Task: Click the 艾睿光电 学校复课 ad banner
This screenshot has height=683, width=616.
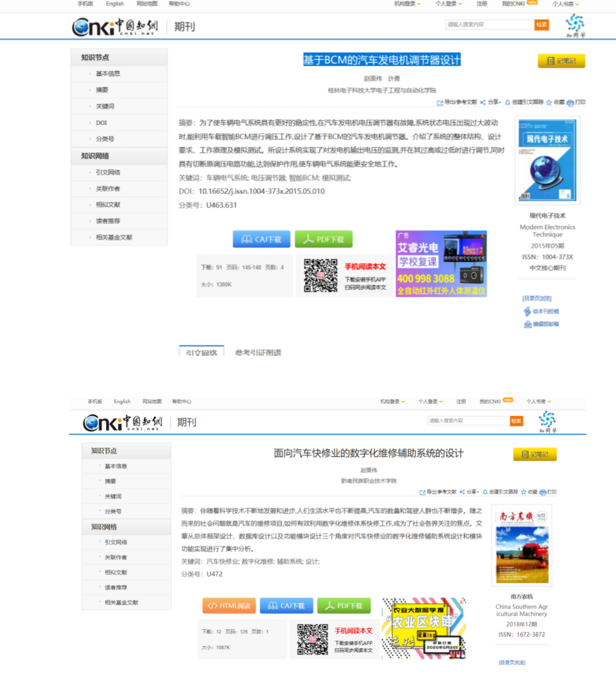Action: pos(441,263)
